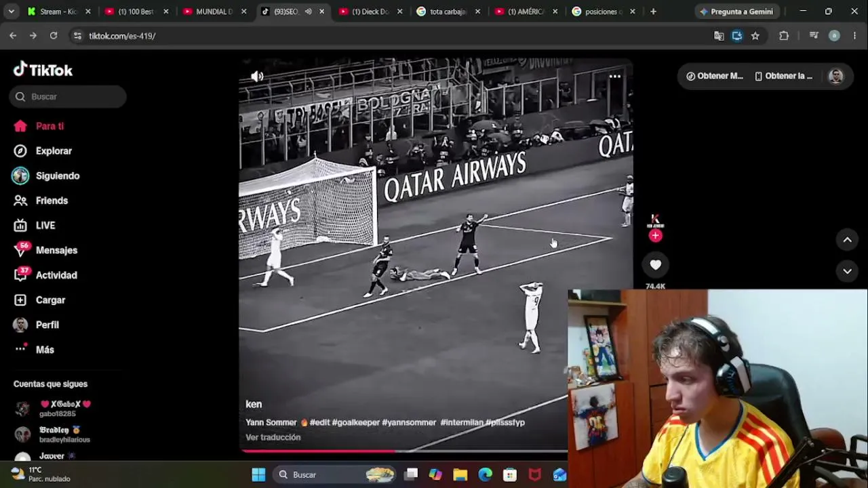Go forward in browser history

click(x=33, y=36)
